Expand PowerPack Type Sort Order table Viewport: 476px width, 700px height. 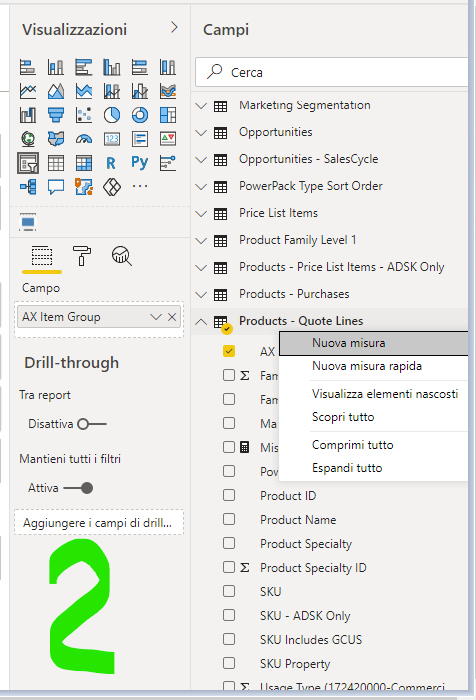coord(201,187)
